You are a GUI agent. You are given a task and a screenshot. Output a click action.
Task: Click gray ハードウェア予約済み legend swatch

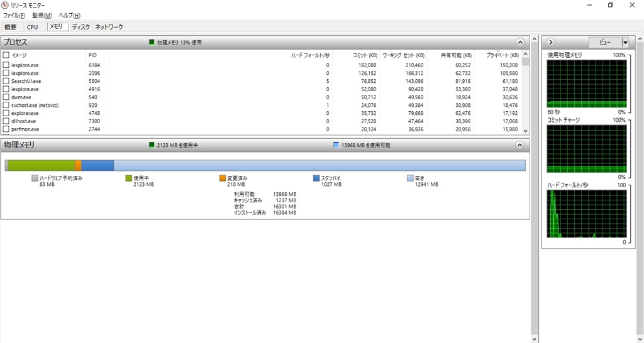point(35,178)
